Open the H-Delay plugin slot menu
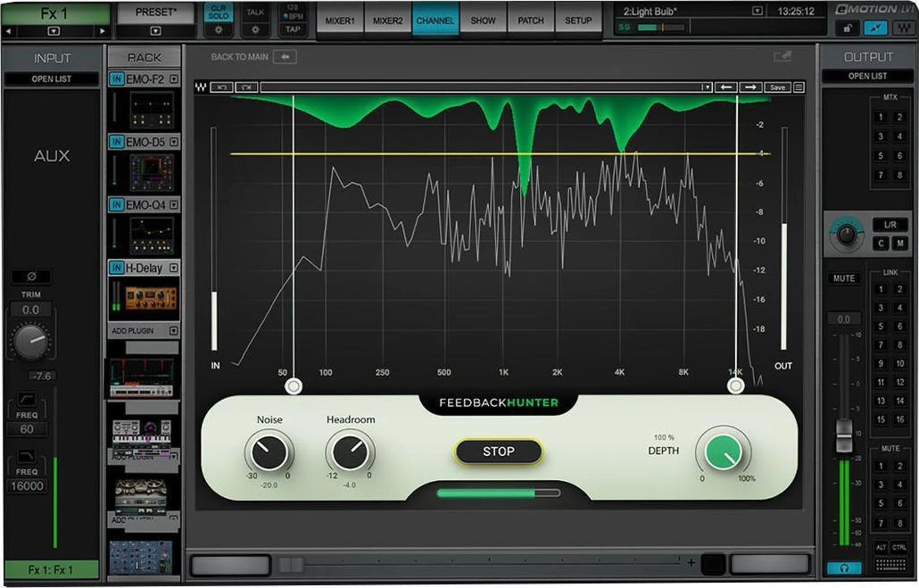 coord(174,268)
